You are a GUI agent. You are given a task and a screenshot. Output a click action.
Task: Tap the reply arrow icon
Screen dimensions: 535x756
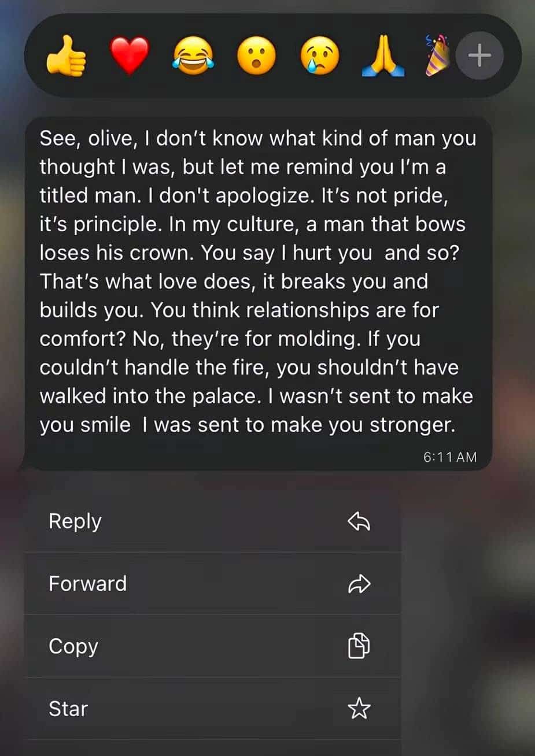click(359, 522)
